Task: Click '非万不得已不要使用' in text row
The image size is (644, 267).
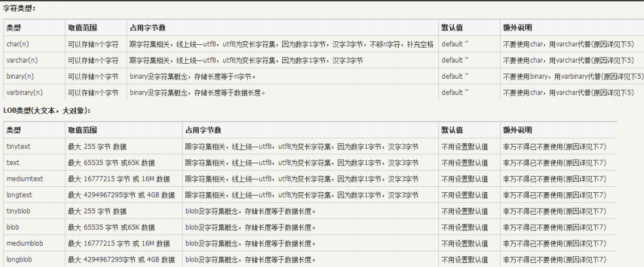Action: pyautogui.click(x=555, y=162)
